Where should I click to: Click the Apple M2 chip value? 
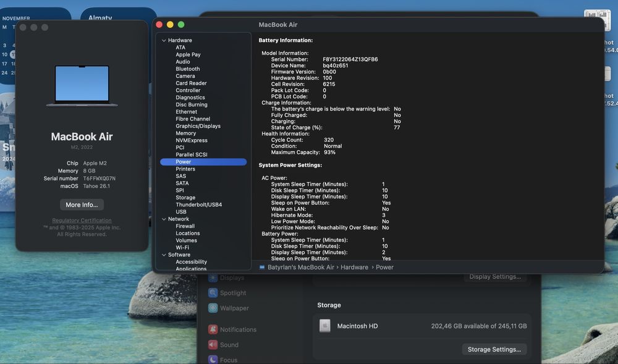95,163
